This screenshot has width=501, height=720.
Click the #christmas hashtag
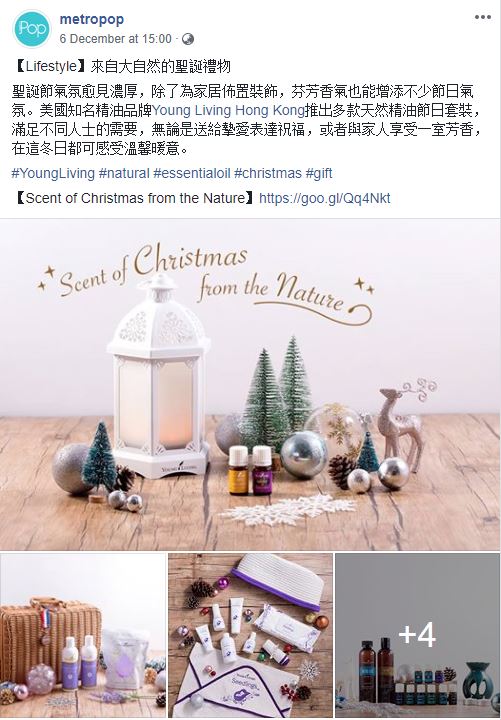pos(267,174)
